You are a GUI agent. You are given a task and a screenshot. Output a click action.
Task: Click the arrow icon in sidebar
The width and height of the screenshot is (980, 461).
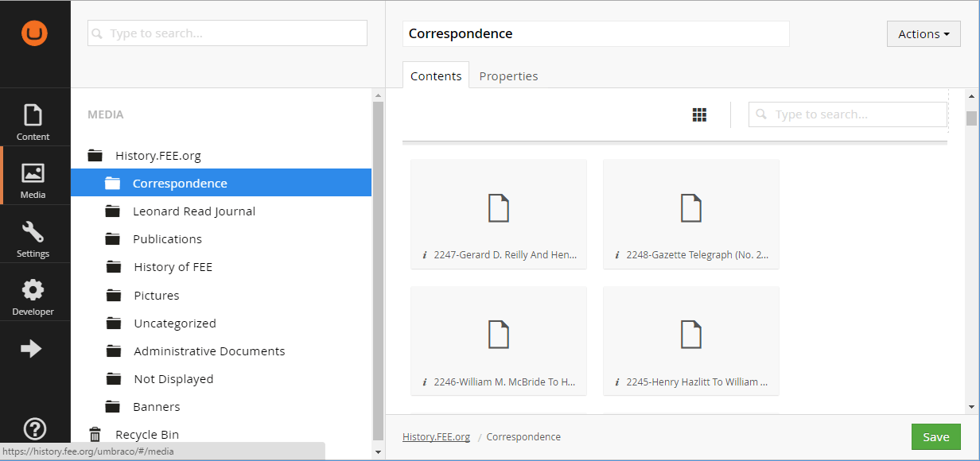tap(31, 349)
